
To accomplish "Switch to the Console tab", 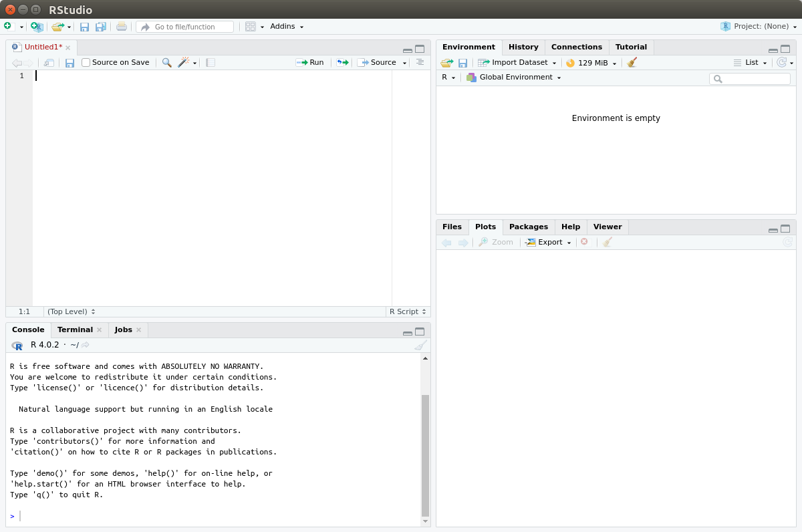I will [28, 330].
